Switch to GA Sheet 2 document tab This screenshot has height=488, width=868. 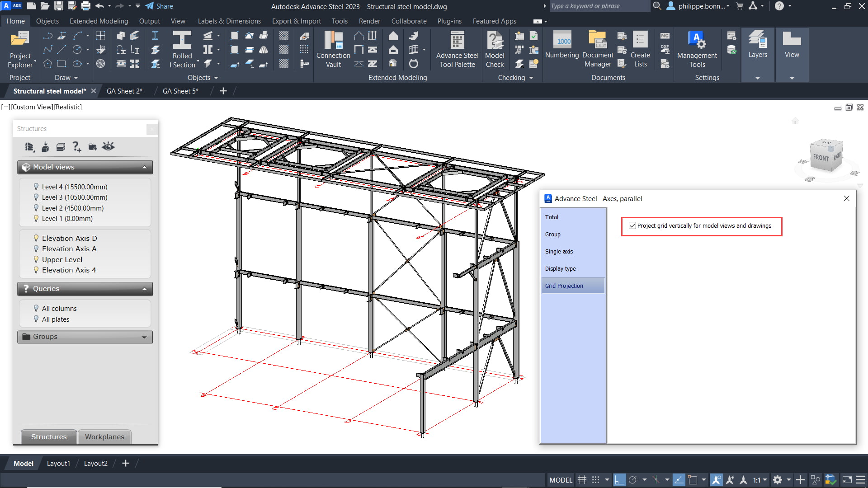124,91
